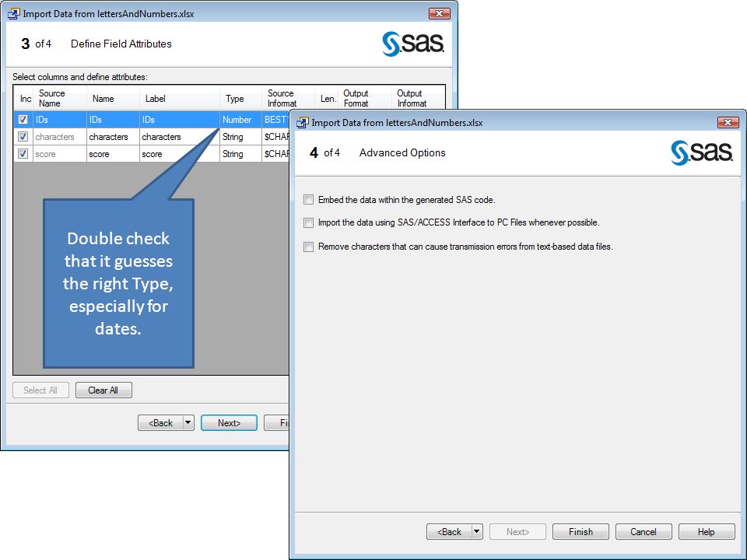Click the Select All button
The width and height of the screenshot is (747, 560).
coord(40,390)
